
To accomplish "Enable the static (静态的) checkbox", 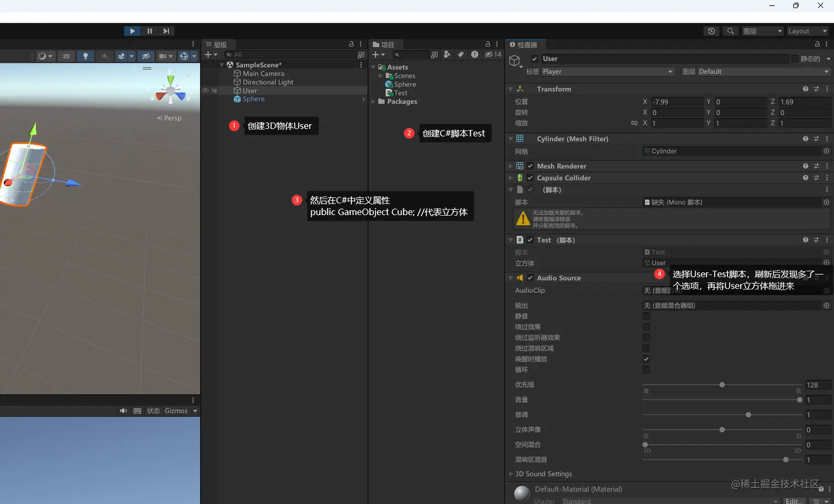I will (795, 59).
